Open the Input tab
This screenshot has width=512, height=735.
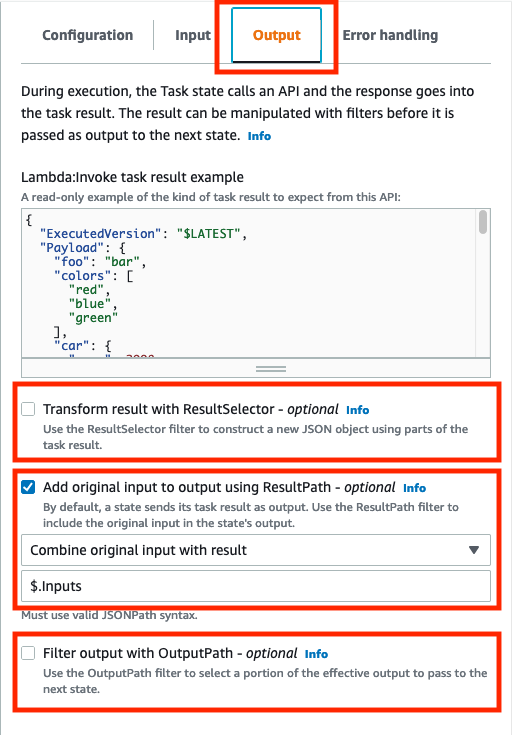(x=193, y=35)
